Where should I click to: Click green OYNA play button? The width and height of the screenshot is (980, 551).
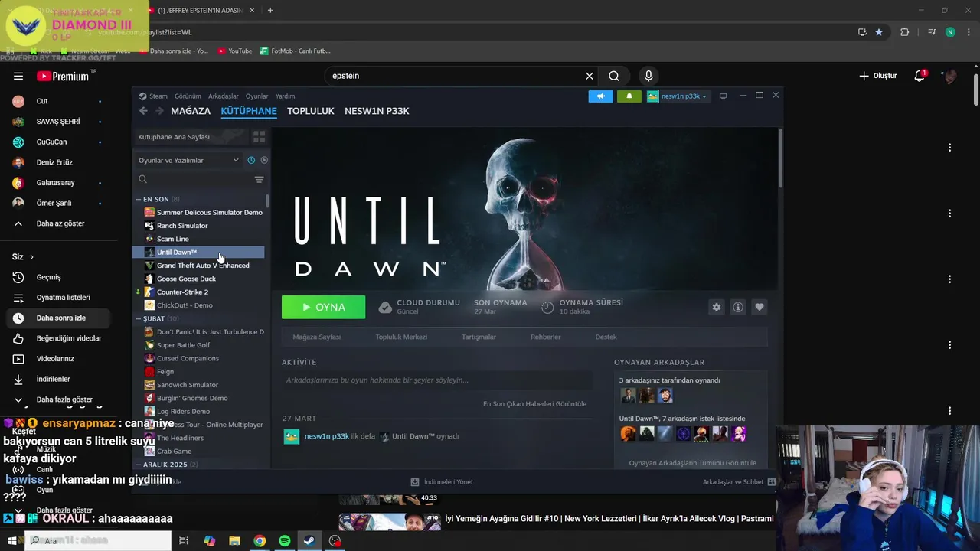click(323, 307)
